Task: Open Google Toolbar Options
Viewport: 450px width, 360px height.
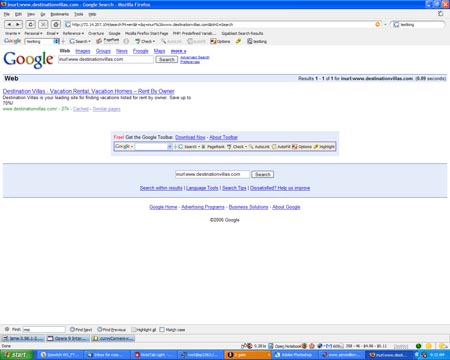Action: (x=220, y=41)
